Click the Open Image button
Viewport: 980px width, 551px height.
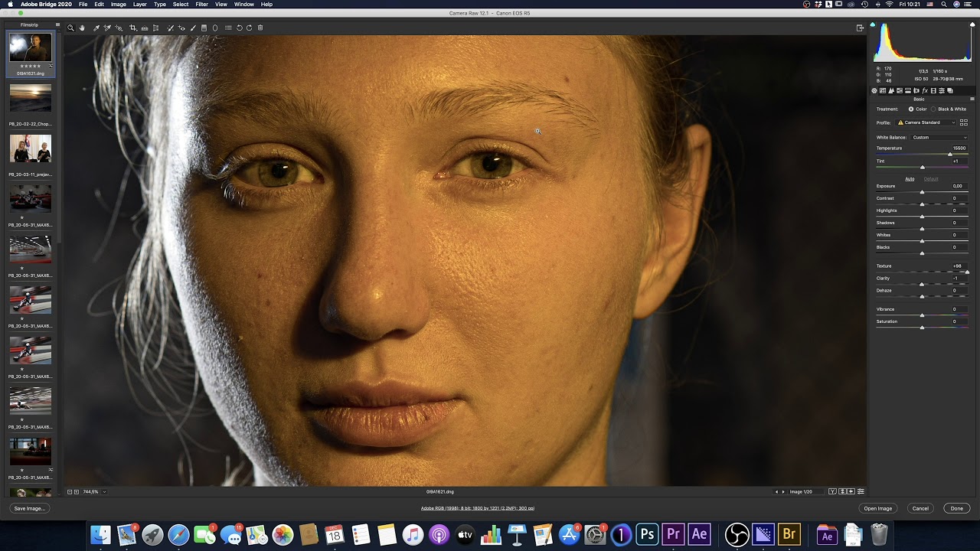click(878, 508)
